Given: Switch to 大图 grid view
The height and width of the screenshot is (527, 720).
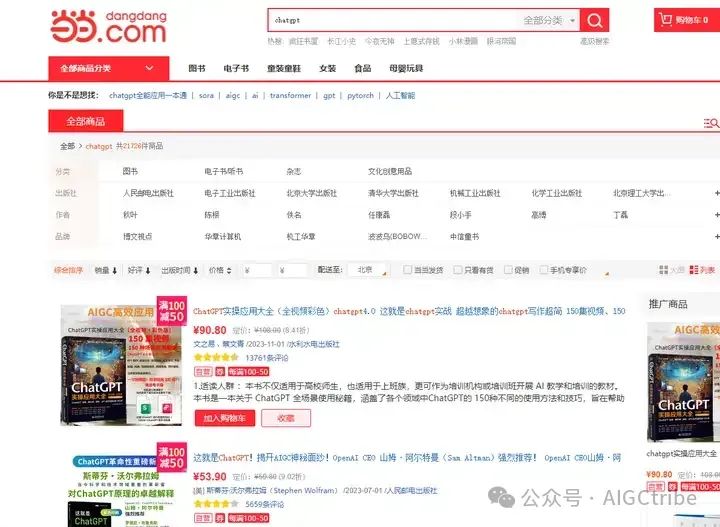Looking at the screenshot, I should 671,270.
